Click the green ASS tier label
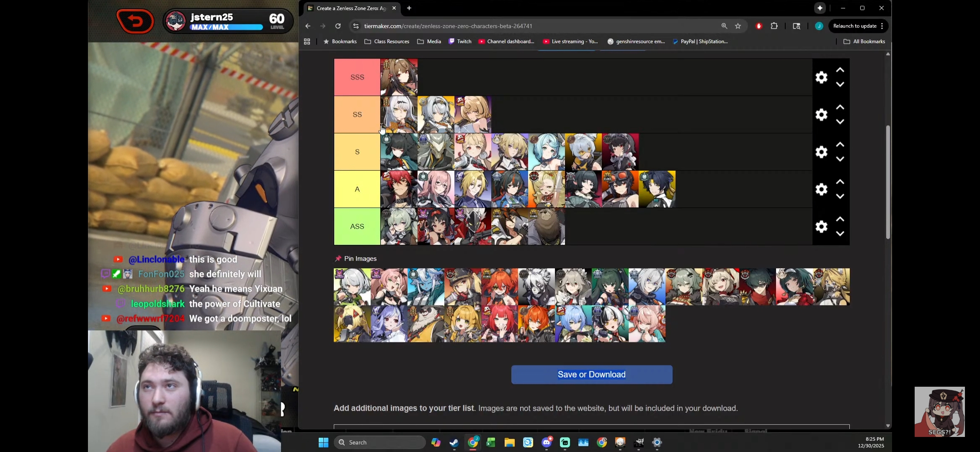The width and height of the screenshot is (980, 452). [x=357, y=226]
